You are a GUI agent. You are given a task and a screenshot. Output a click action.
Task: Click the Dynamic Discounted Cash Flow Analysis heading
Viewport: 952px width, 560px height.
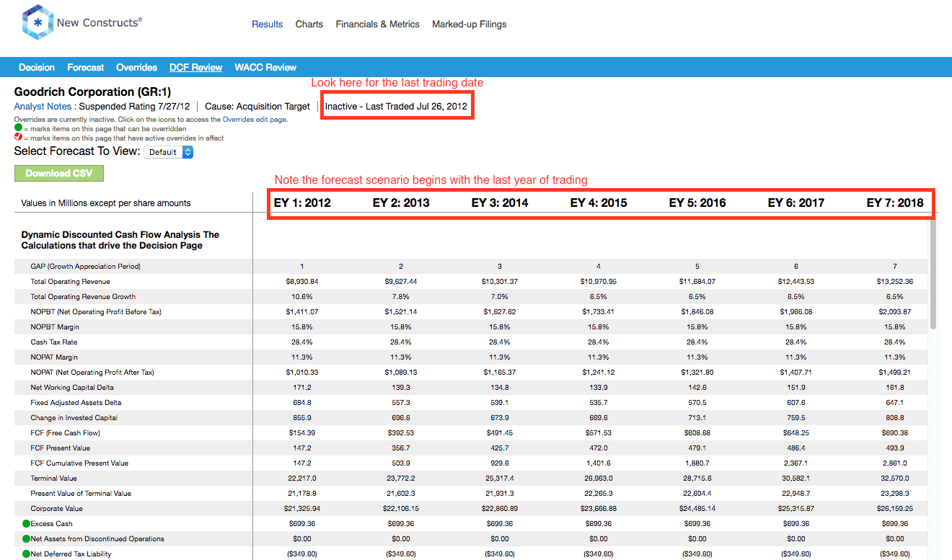[x=120, y=240]
